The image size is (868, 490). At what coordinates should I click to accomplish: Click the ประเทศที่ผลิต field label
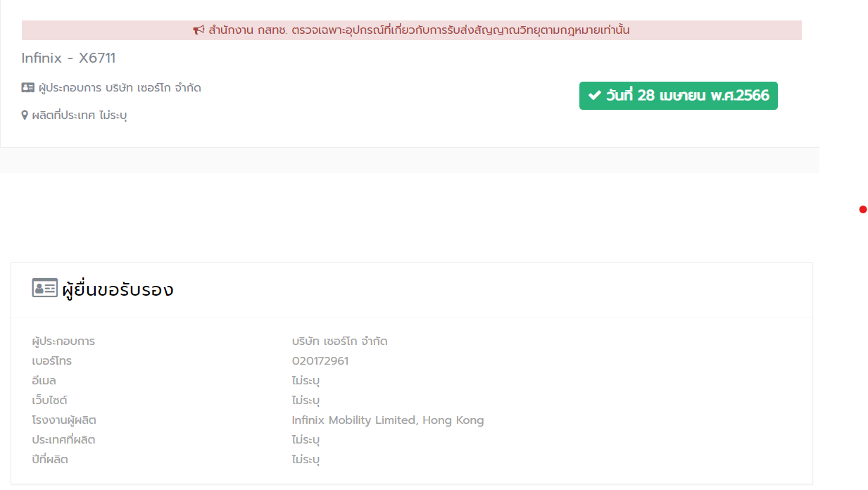[x=63, y=440]
